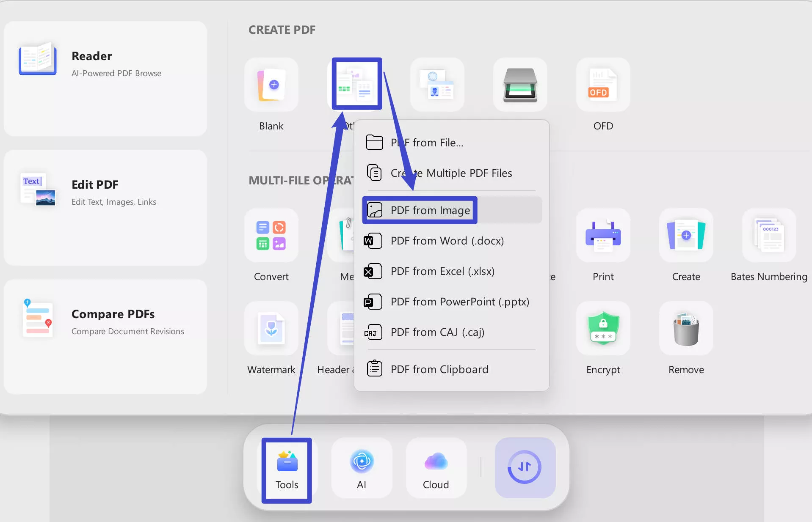Choose Create Multiple PDF Files
Viewport: 812px width, 522px height.
click(x=451, y=173)
